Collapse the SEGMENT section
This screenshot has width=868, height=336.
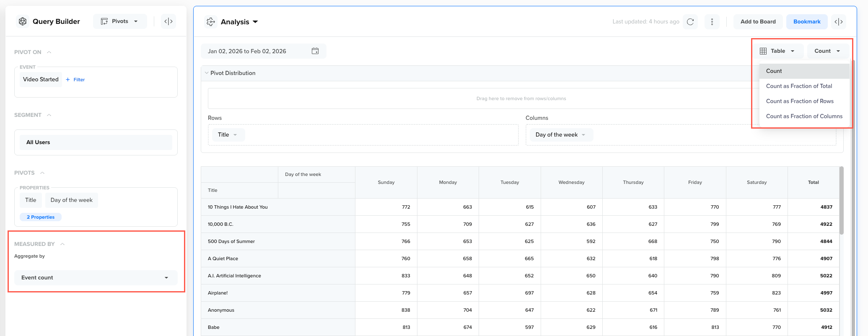[x=49, y=115]
